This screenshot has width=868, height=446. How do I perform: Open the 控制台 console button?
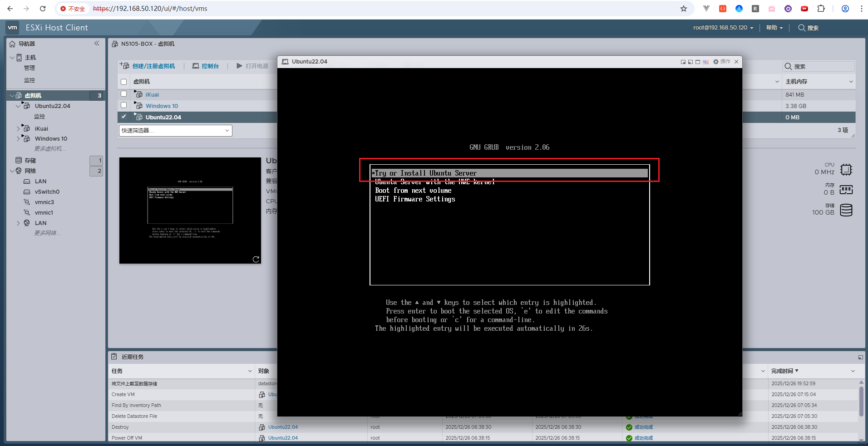pyautogui.click(x=206, y=66)
